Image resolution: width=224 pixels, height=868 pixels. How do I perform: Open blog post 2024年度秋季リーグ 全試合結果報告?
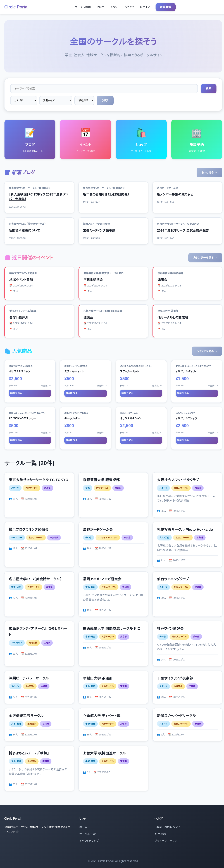183,230
